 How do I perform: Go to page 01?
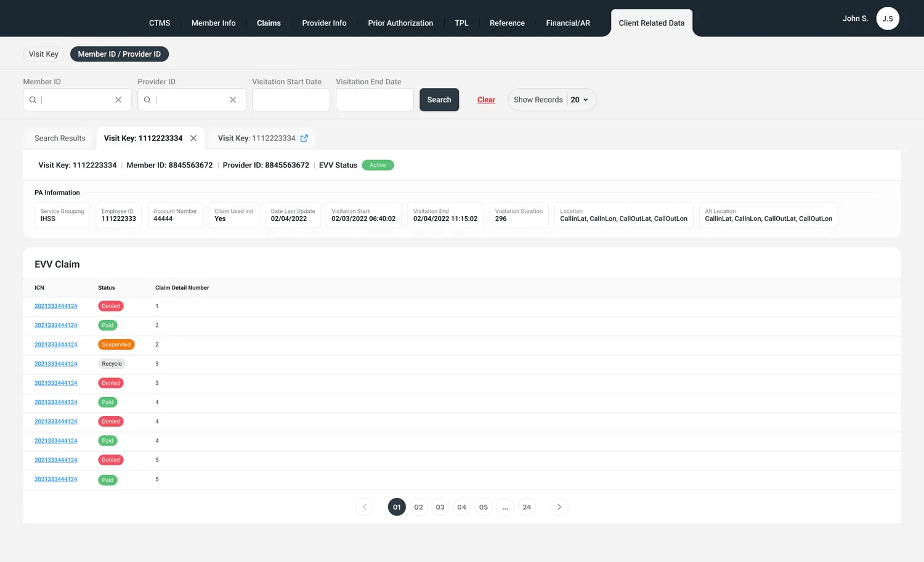pyautogui.click(x=397, y=507)
